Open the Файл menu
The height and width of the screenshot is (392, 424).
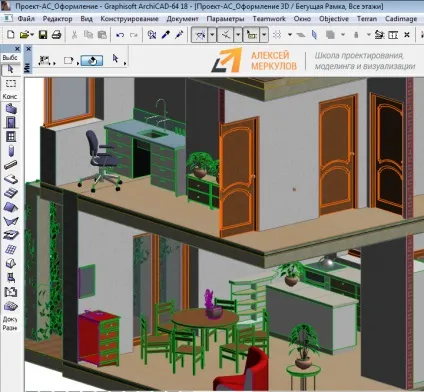(26, 19)
